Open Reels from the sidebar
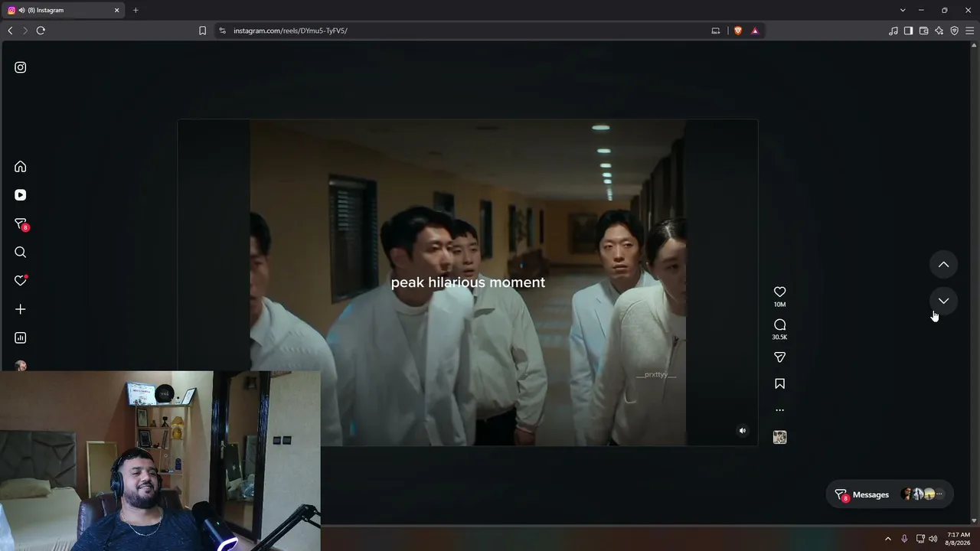Screen dimensions: 980x551 click(x=21, y=195)
